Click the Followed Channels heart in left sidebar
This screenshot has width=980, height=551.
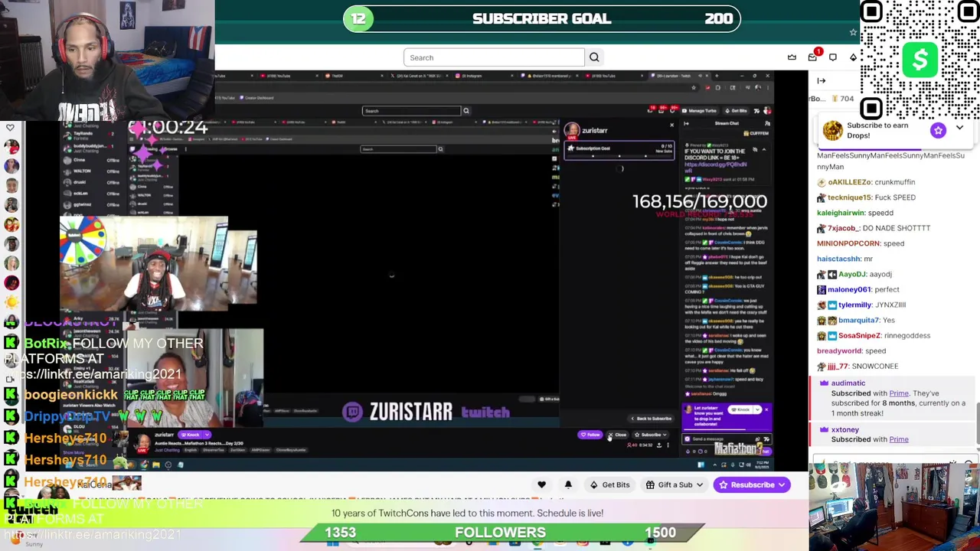10,127
